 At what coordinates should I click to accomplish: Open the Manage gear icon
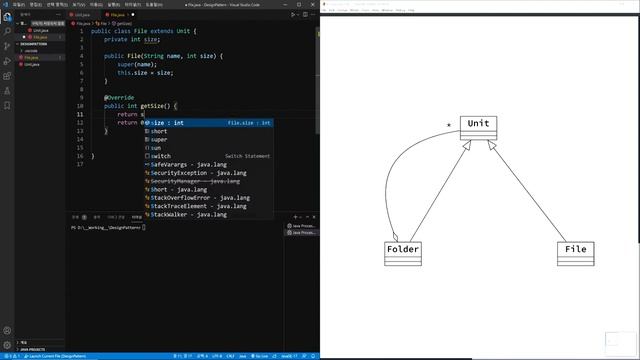[x=7, y=345]
